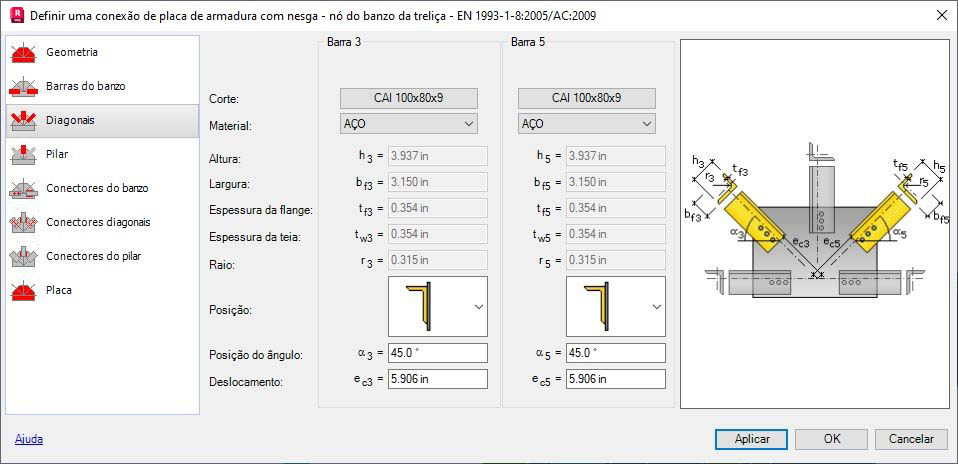Click the Barra 3 group heading
This screenshot has width=958, height=464.
click(343, 42)
